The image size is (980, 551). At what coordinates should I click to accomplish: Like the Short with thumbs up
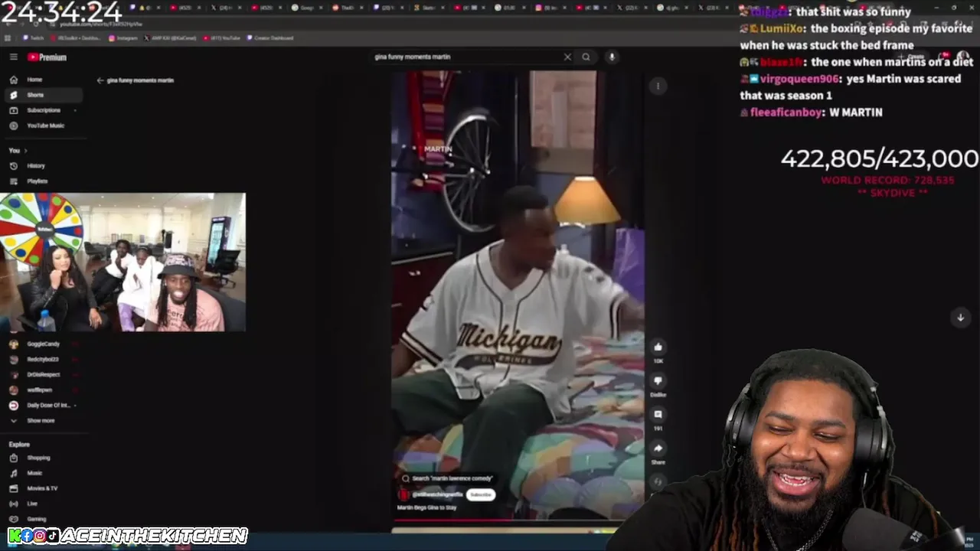[658, 347]
